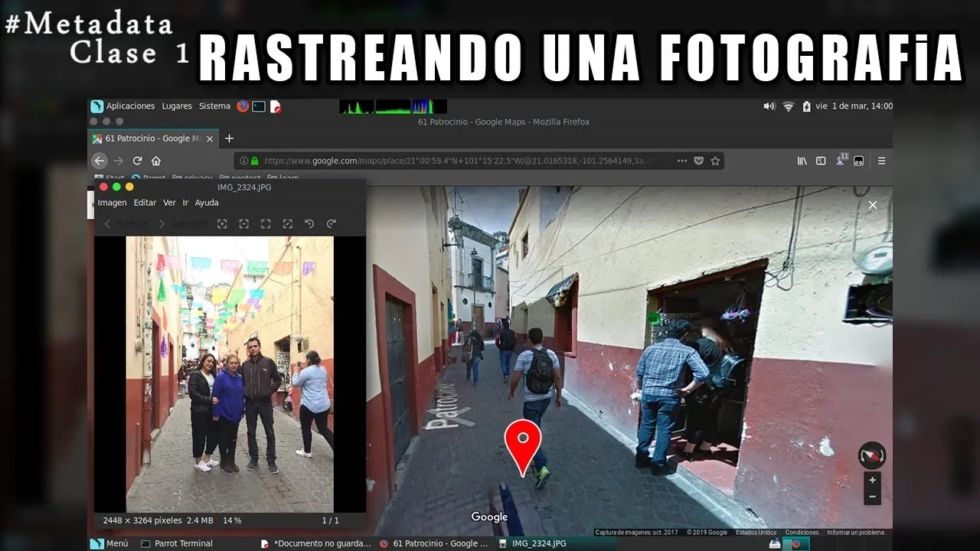Screen dimensions: 980x551
Task: Open a new Firefox tab
Action: 229,139
